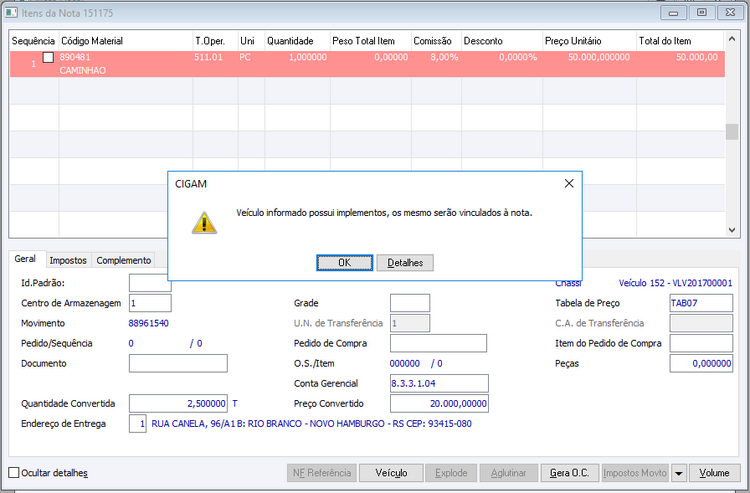This screenshot has width=750, height=493.
Task: Select material code 890481 in the grid
Action: tap(75, 57)
